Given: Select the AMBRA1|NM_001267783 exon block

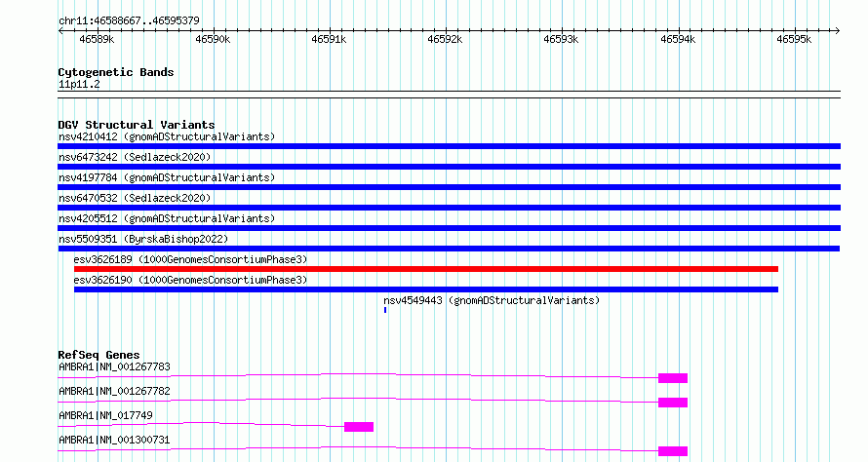Looking at the screenshot, I should 673,378.
